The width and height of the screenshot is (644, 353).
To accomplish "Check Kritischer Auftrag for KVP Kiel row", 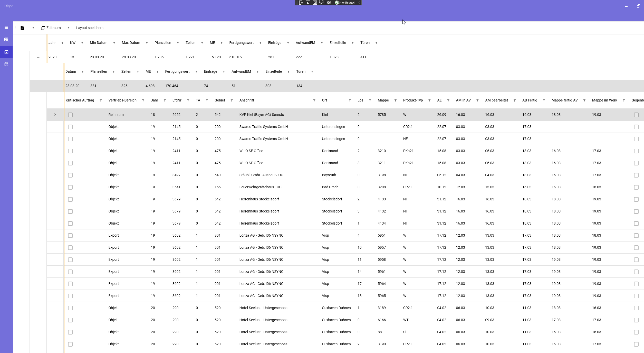I will (x=70, y=115).
